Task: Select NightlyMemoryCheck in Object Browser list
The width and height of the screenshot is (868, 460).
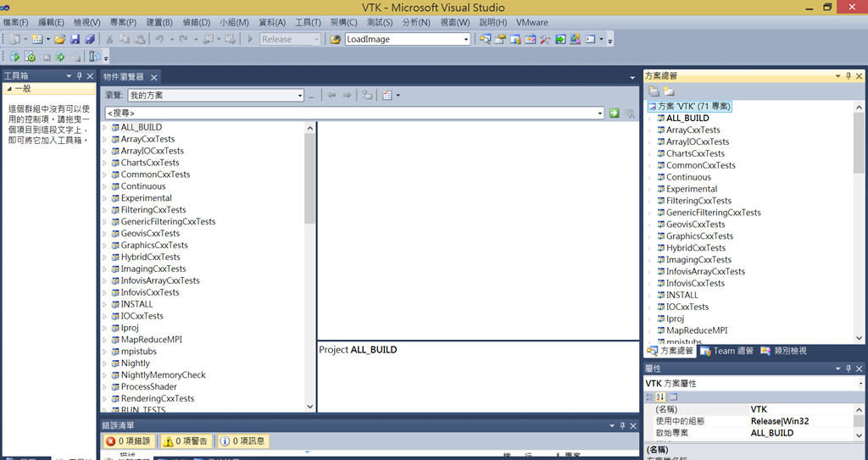Action: [164, 375]
